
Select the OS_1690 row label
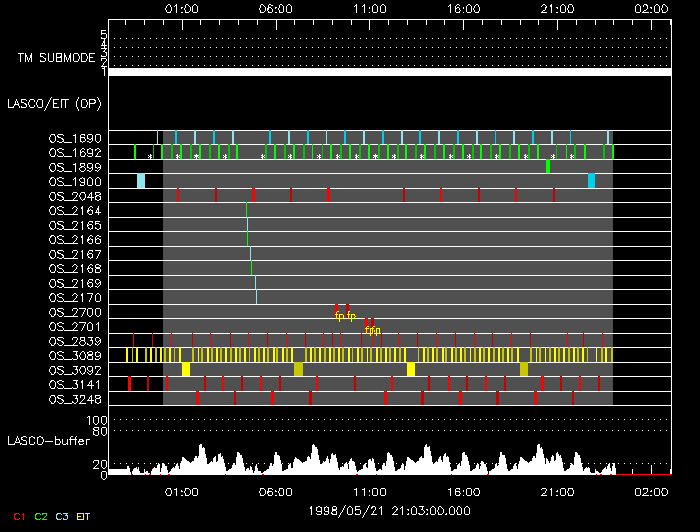pyautogui.click(x=75, y=138)
